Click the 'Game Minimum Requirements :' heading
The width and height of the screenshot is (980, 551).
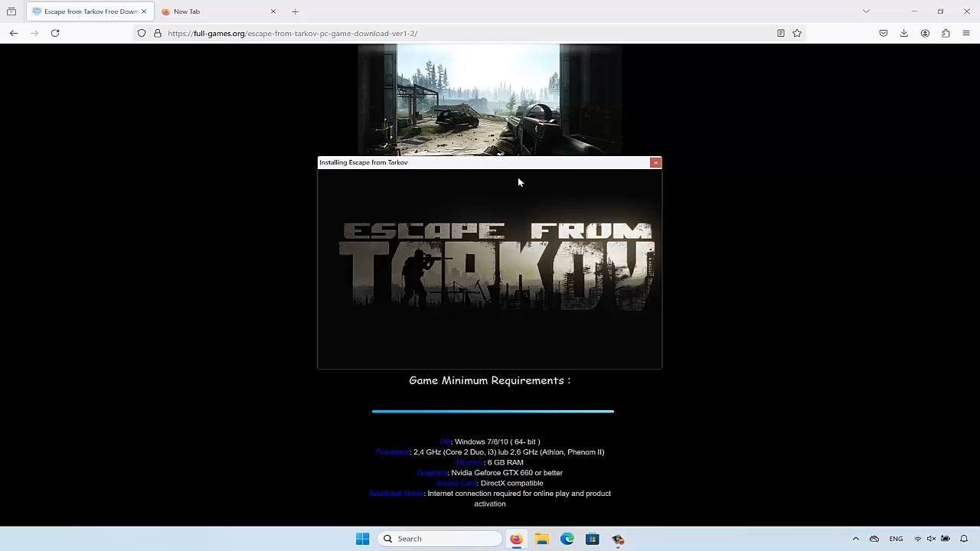(490, 380)
